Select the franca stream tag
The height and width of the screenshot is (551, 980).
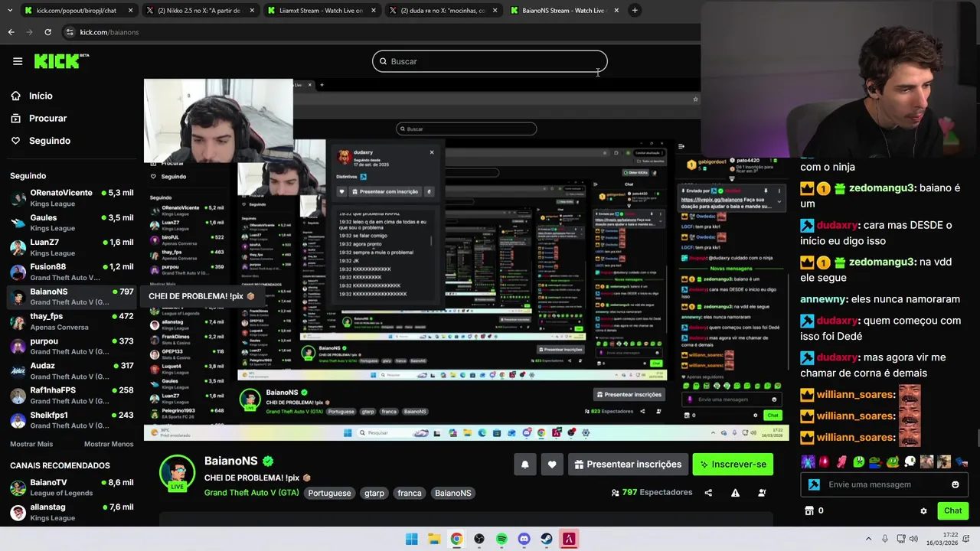point(410,493)
